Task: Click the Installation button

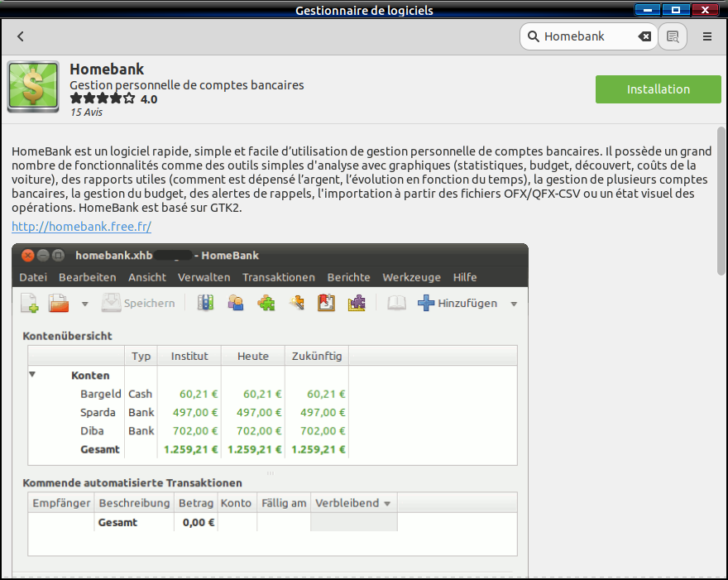Action: (x=658, y=89)
